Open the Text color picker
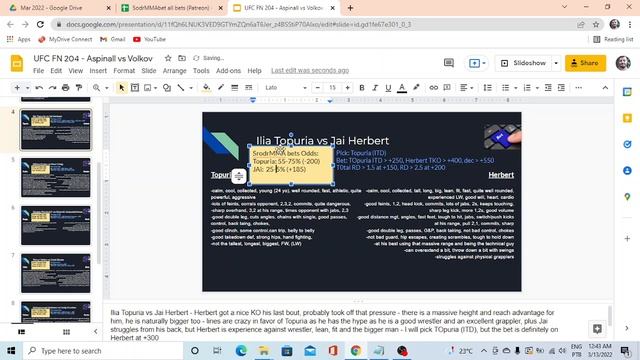 coord(402,88)
